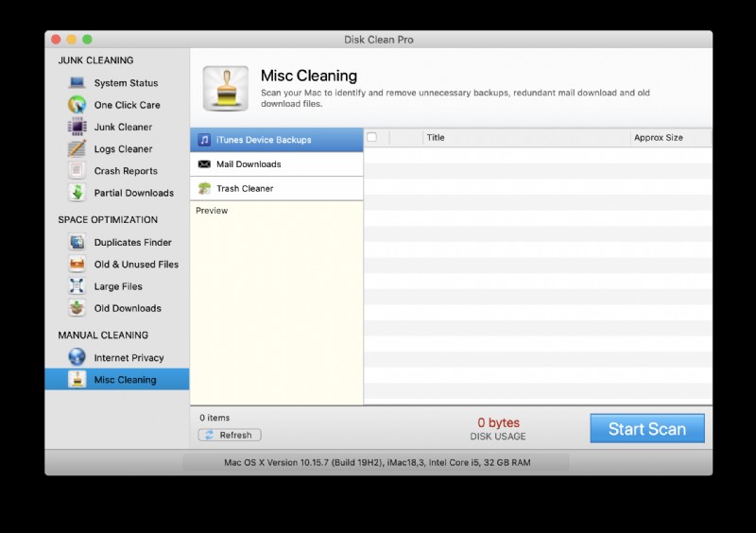The width and height of the screenshot is (756, 533).
Task: Click the Logs Cleaner pencil icon
Action: click(77, 148)
